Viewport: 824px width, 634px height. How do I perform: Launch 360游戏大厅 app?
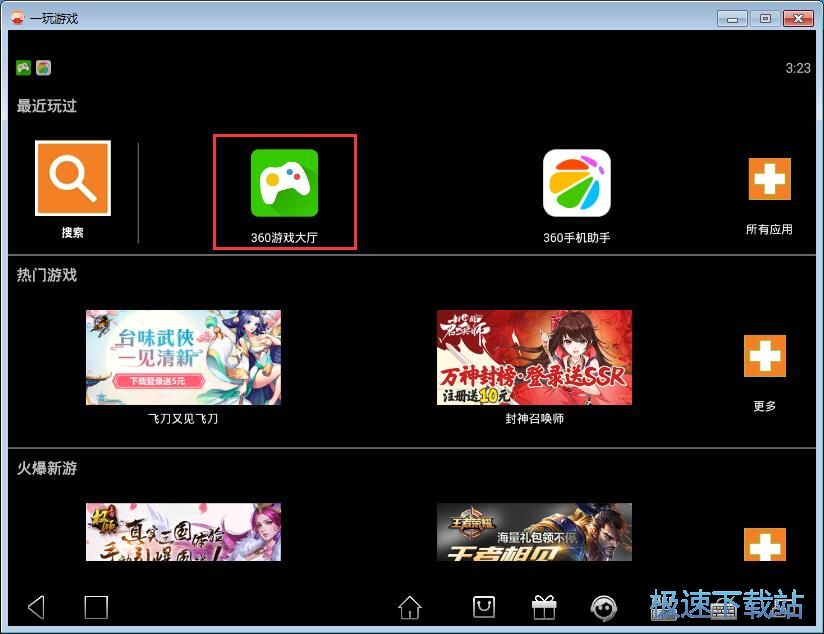pyautogui.click(x=284, y=183)
